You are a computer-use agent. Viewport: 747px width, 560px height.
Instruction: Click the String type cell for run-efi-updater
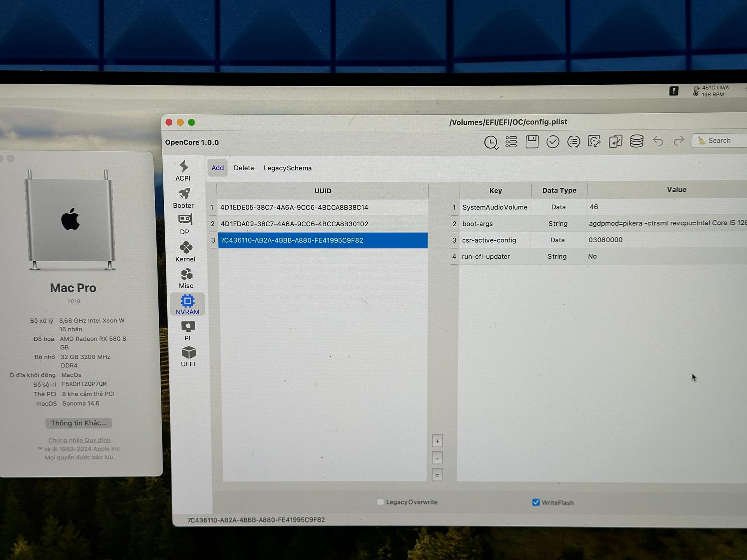[x=557, y=256]
